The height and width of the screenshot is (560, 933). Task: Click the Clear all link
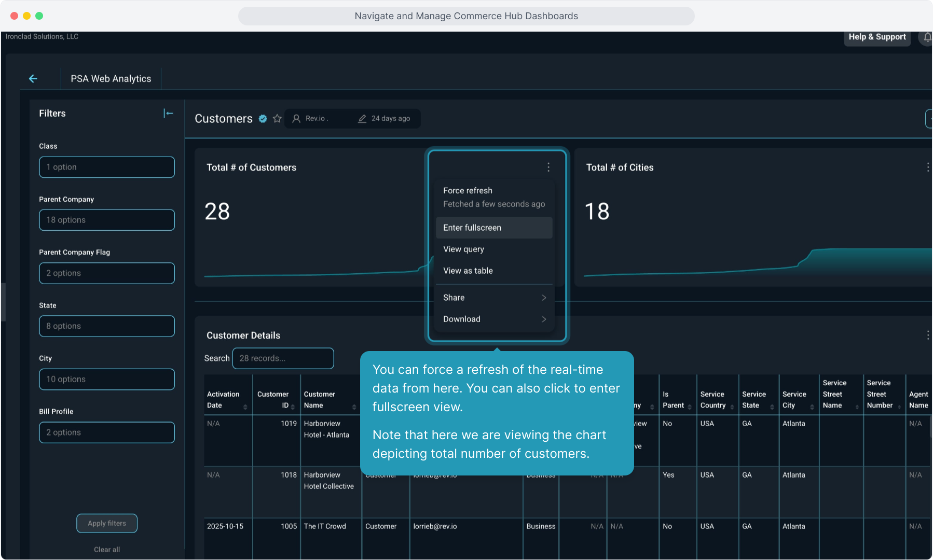point(107,550)
